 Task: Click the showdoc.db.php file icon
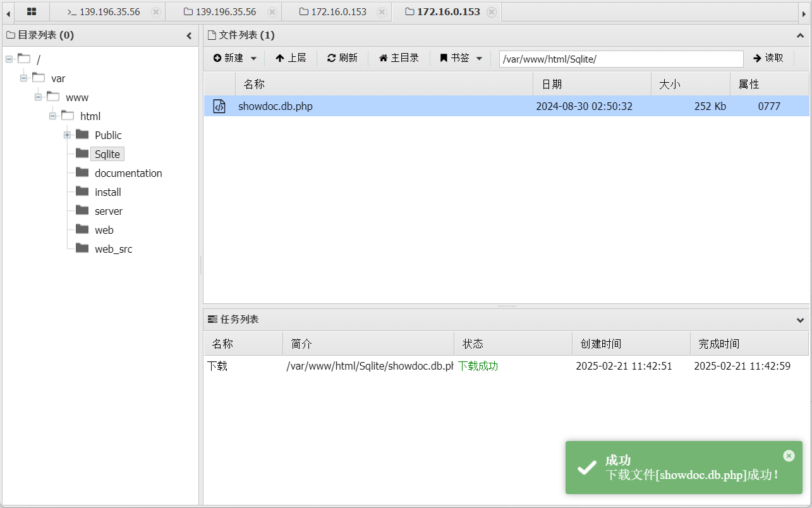click(219, 106)
